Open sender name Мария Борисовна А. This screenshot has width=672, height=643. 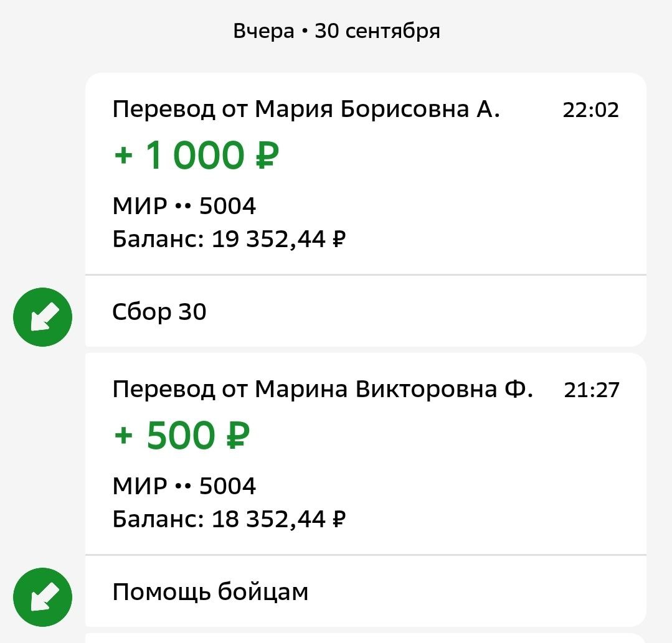click(x=377, y=110)
